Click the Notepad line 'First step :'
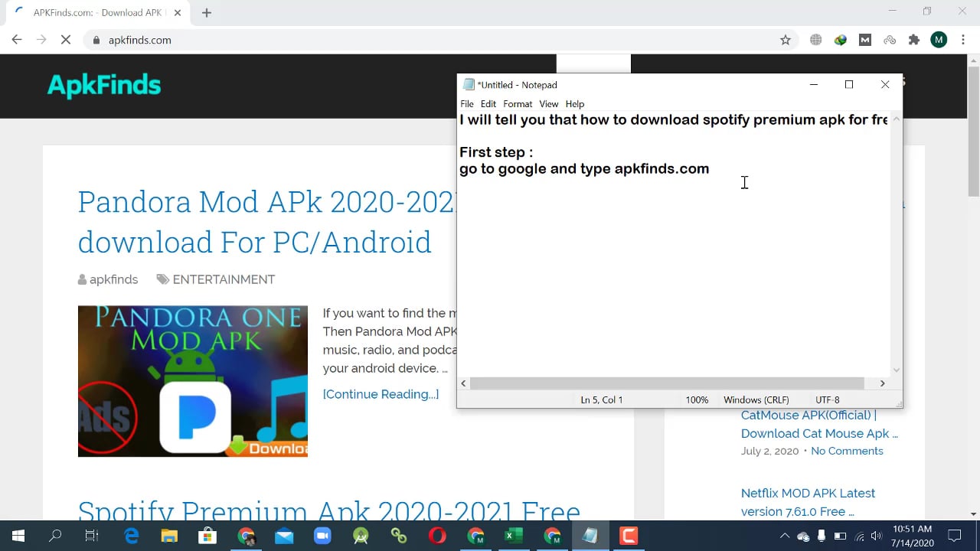The image size is (980, 551). (x=496, y=152)
